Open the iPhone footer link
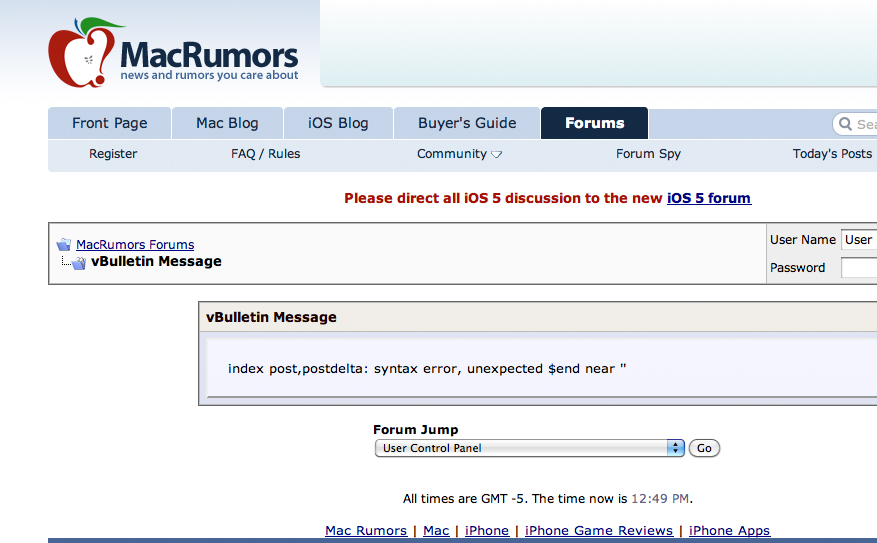877x543 pixels. coord(487,530)
